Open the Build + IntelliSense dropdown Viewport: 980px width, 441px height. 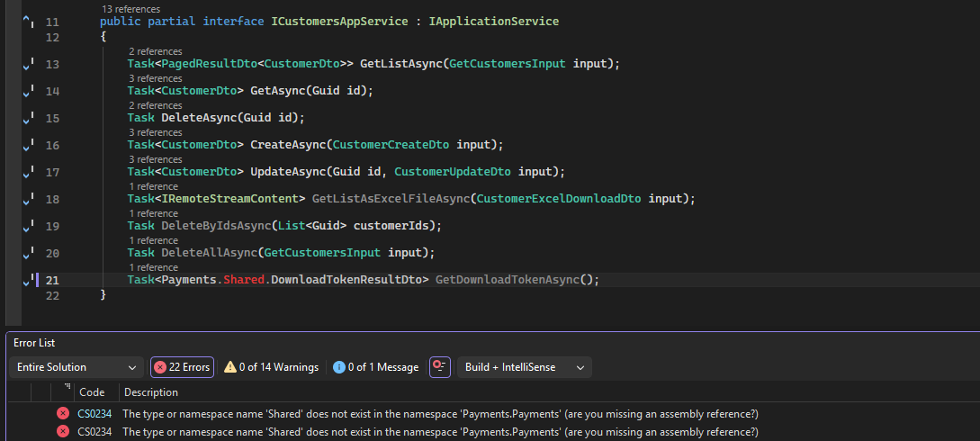click(525, 367)
